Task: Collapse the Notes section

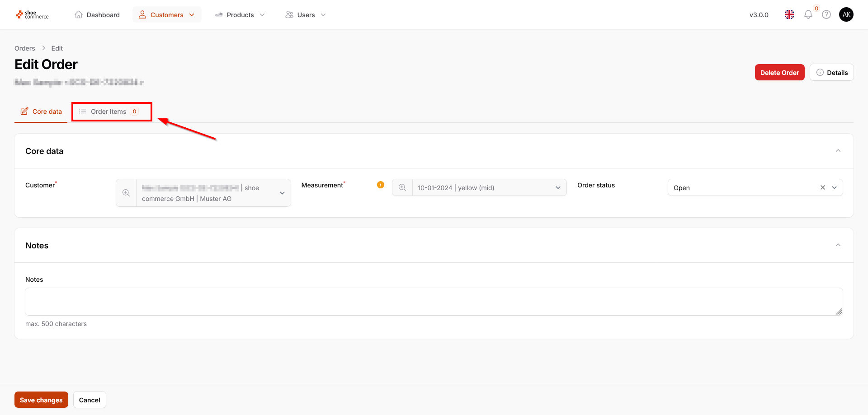Action: [x=838, y=245]
